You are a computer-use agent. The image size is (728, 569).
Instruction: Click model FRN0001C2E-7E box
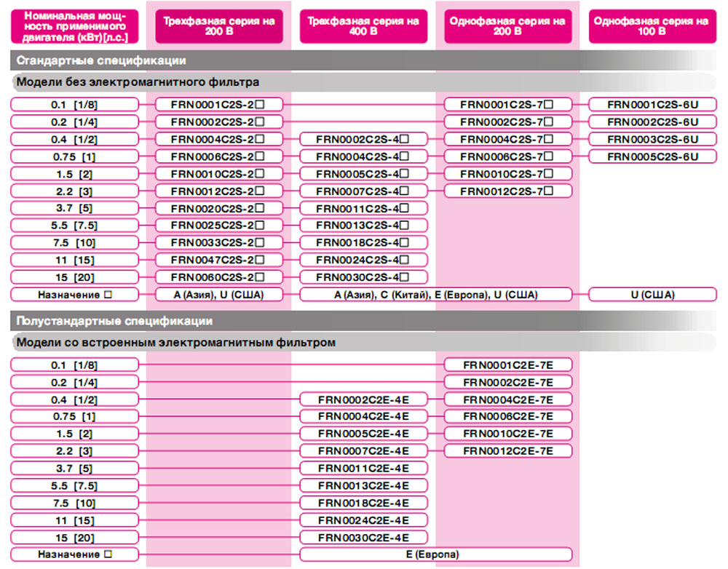coord(508,365)
